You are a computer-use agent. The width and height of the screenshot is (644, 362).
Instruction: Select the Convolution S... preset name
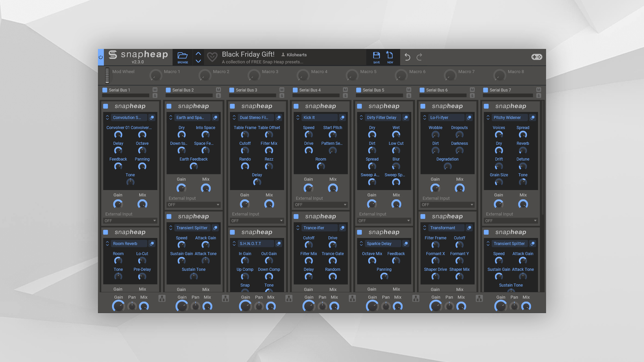(x=129, y=118)
